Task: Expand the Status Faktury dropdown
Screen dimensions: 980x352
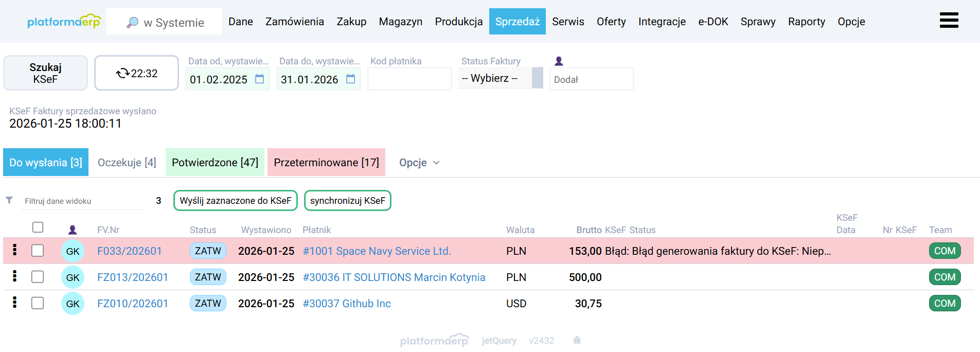Action: [x=500, y=78]
